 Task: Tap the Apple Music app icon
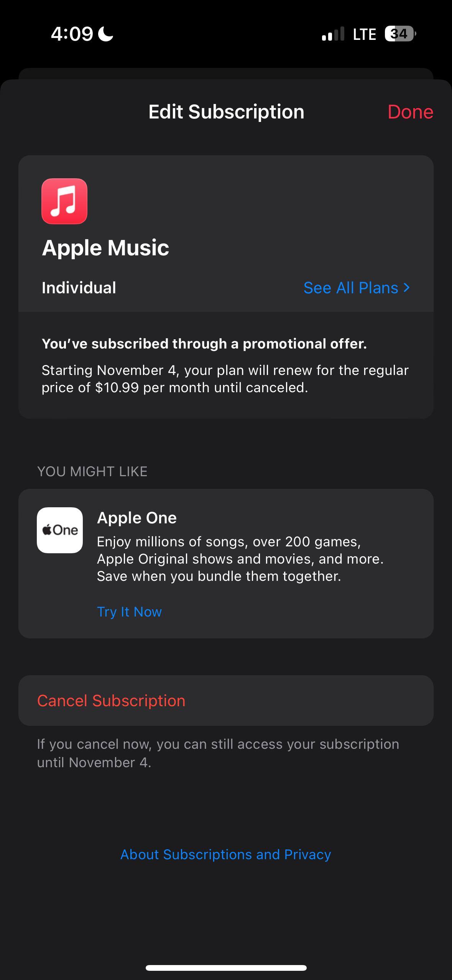64,201
